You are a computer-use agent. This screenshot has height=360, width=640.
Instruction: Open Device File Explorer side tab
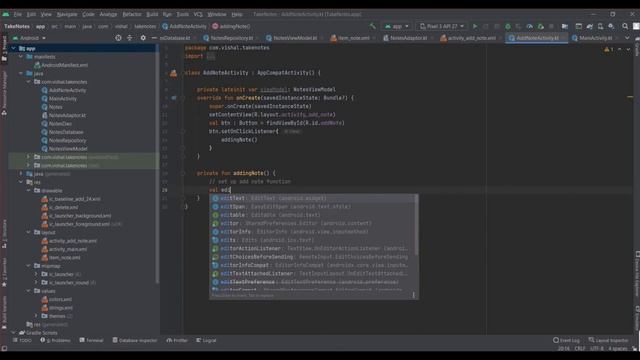tap(637, 273)
